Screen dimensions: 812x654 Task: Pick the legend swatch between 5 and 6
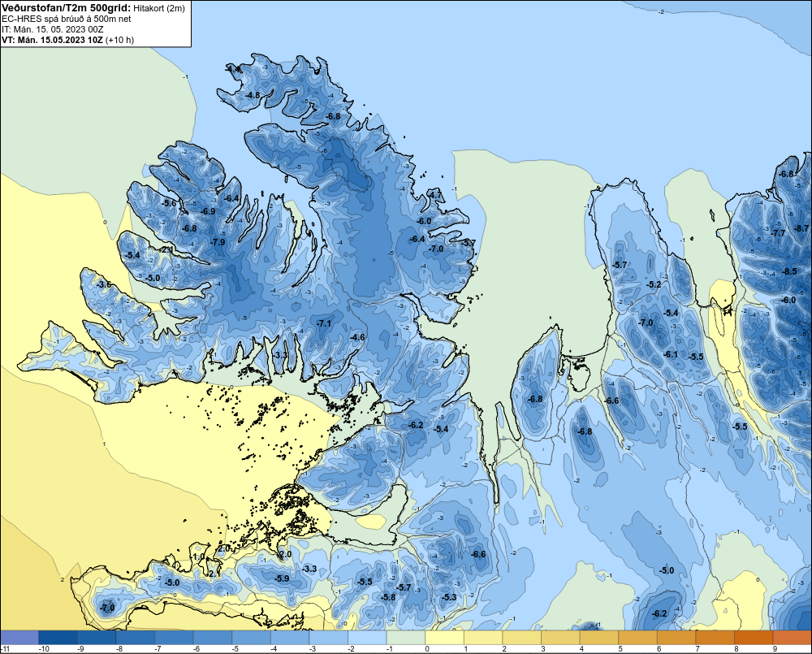[638, 637]
